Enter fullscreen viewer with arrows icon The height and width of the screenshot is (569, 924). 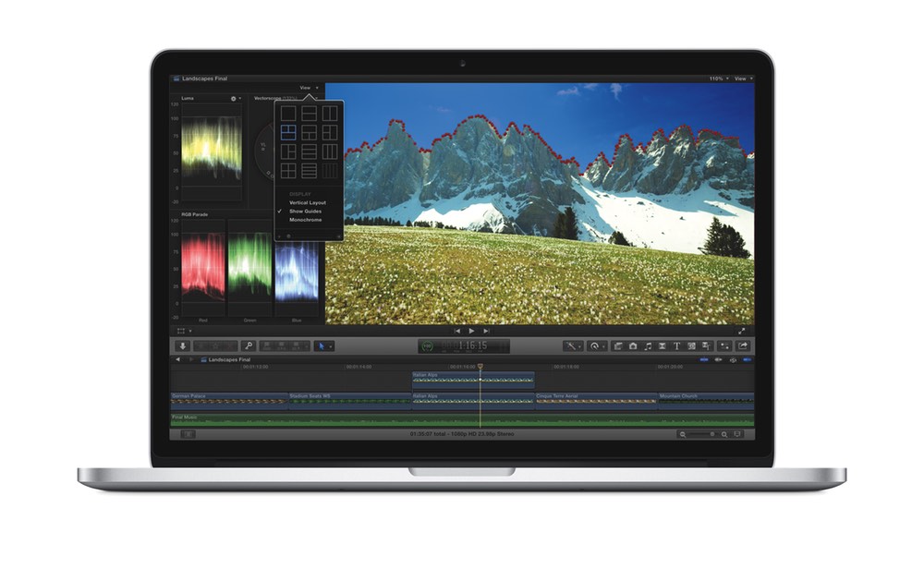click(x=742, y=330)
